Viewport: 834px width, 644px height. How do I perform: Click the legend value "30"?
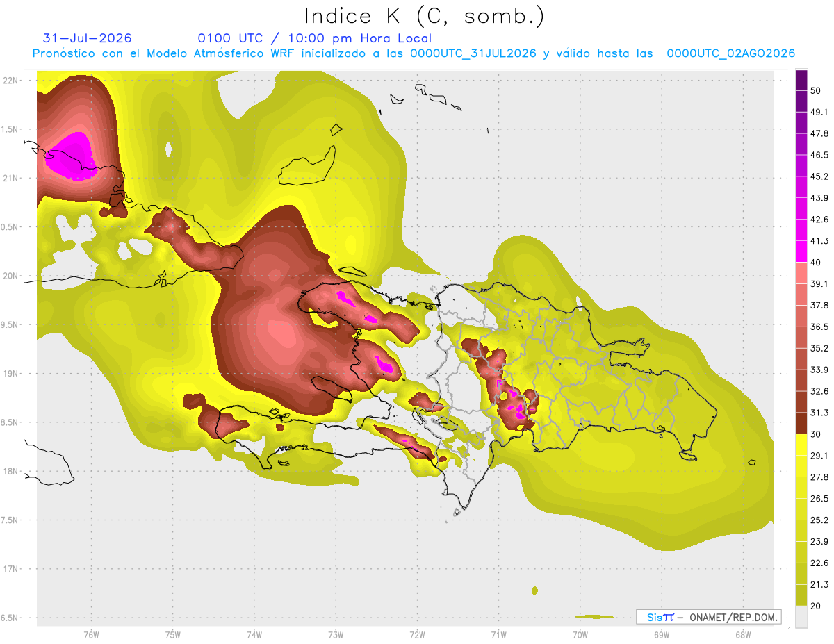(x=817, y=434)
